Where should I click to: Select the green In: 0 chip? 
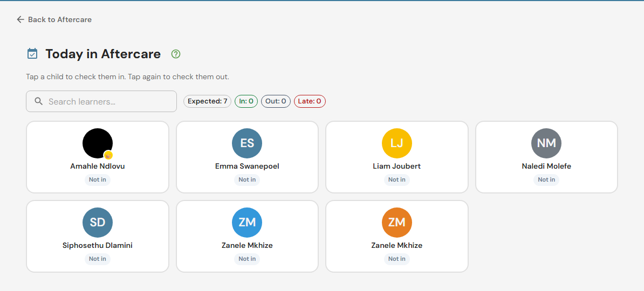tap(246, 101)
